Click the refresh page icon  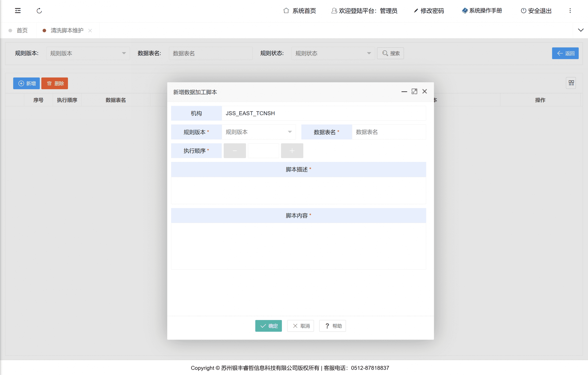click(x=39, y=11)
